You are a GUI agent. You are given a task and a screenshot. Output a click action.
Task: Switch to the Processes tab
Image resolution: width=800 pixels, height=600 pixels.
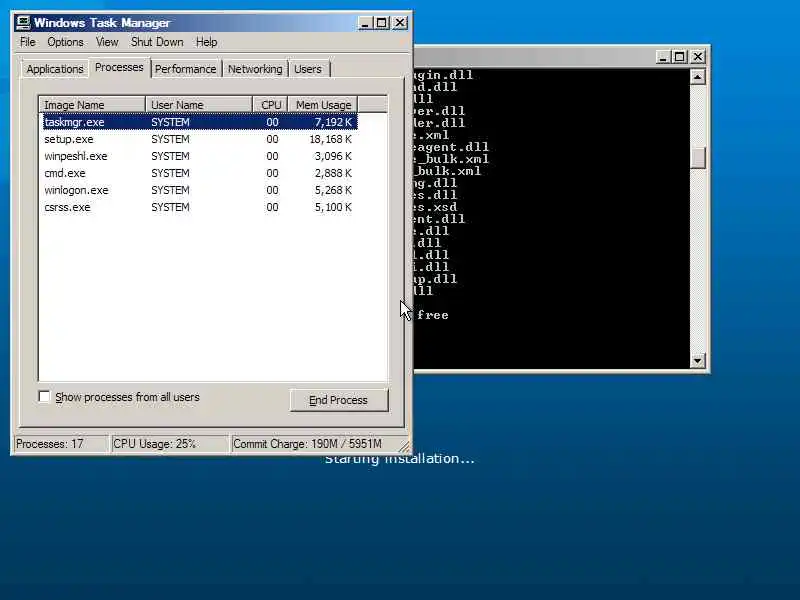point(119,67)
